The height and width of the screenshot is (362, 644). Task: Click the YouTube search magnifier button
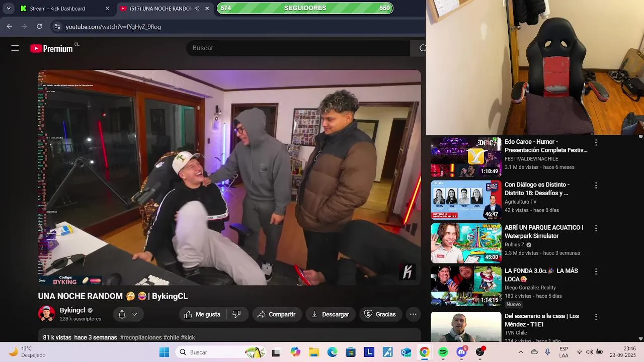pyautogui.click(x=422, y=48)
